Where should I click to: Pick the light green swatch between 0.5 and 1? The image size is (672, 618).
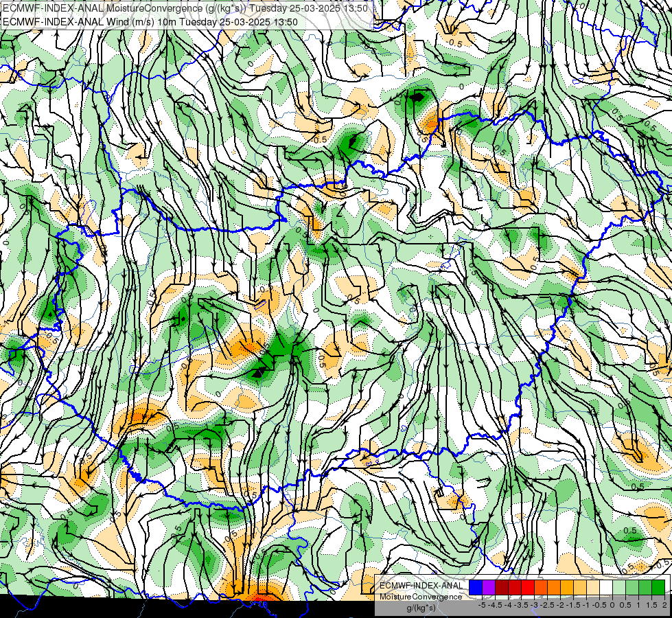point(632,587)
